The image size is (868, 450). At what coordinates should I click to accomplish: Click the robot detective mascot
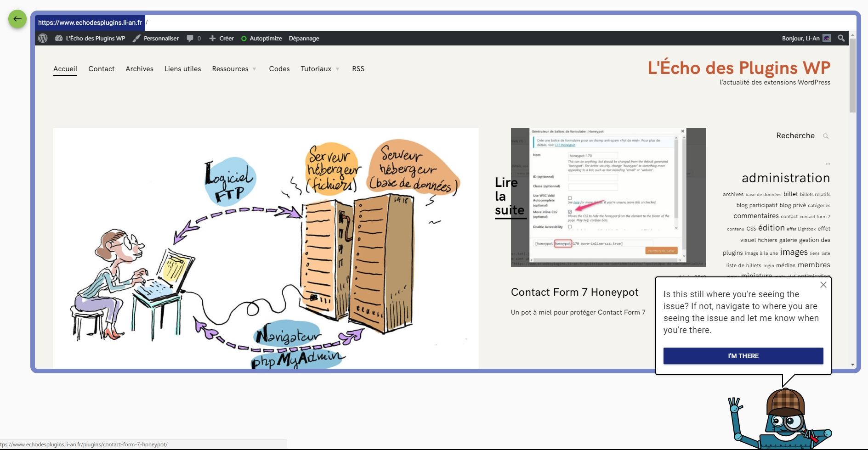click(x=780, y=419)
